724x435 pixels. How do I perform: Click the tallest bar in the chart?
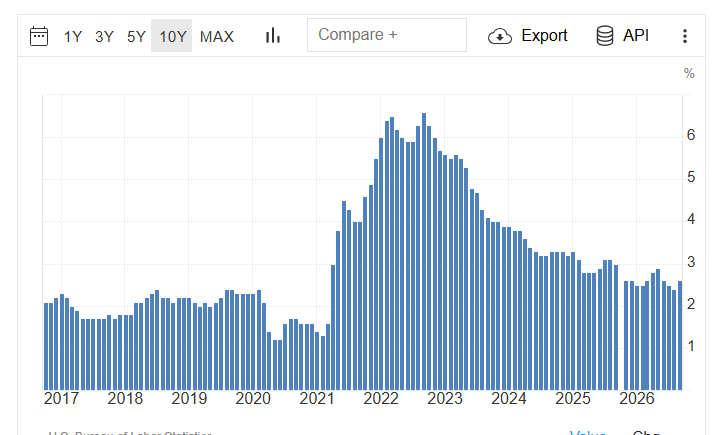(x=424, y=252)
